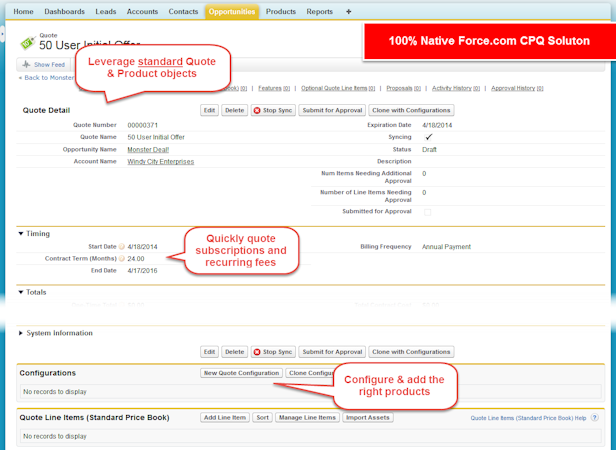Click the Start Date help bubble icon
The width and height of the screenshot is (616, 450).
[122, 247]
